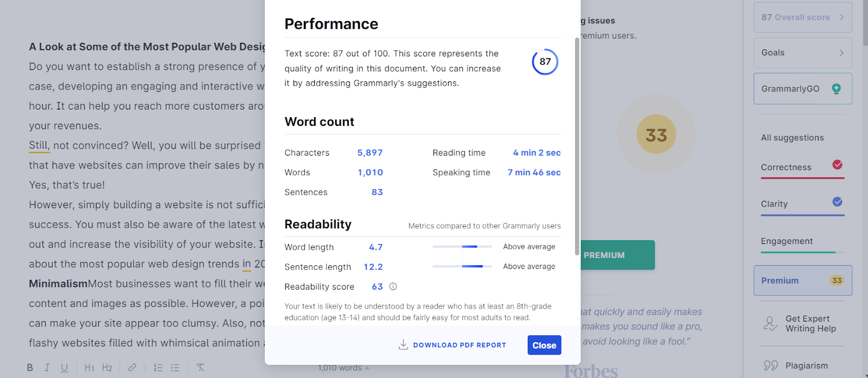Click the Engagement progress bar
Screen dimensions: 868x378
(803, 252)
